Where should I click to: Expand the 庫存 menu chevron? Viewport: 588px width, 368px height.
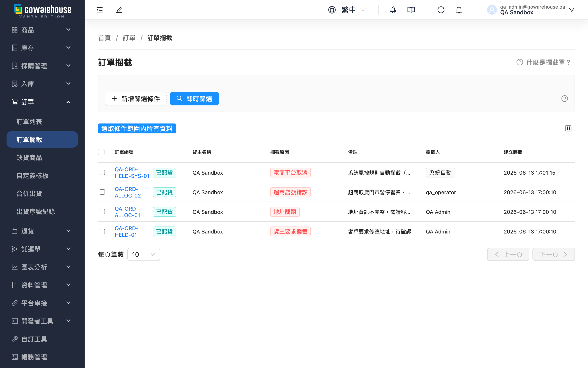pyautogui.click(x=69, y=47)
